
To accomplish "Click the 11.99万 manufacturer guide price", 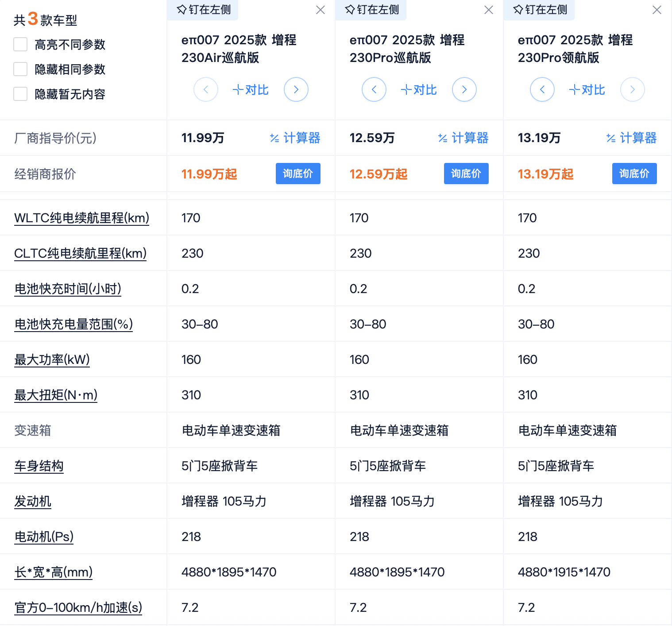I will pos(203,138).
